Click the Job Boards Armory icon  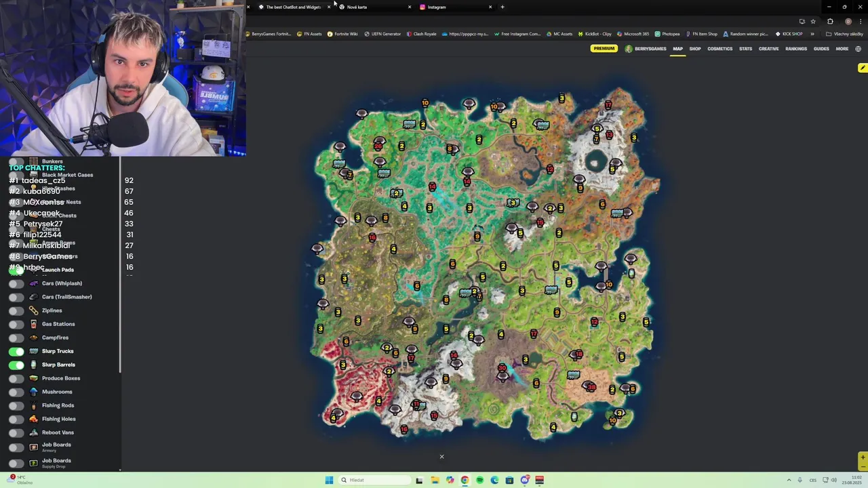(x=34, y=447)
